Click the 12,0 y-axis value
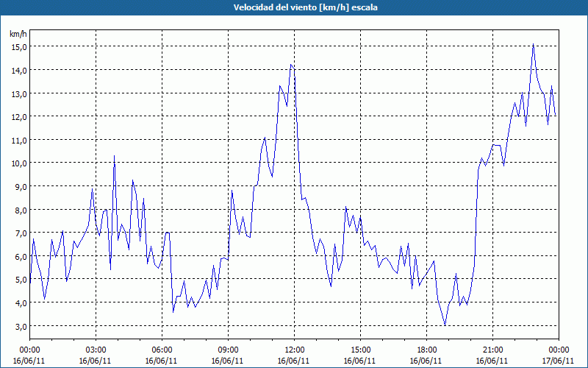Viewport: 588px width, 368px height. coord(18,116)
